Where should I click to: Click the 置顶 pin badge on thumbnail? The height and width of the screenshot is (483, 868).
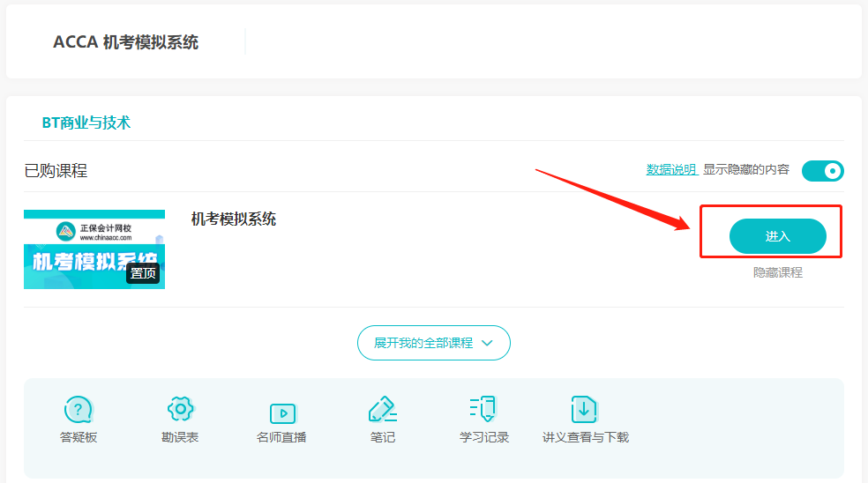(143, 273)
